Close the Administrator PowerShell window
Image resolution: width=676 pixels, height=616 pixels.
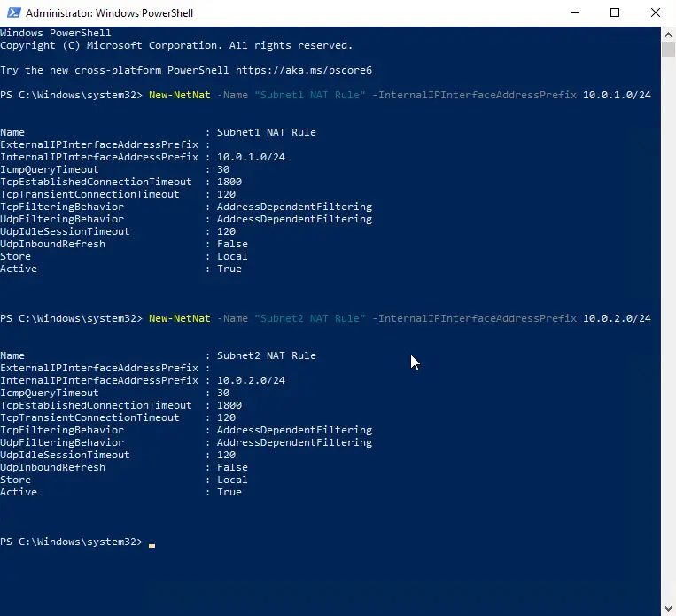656,13
